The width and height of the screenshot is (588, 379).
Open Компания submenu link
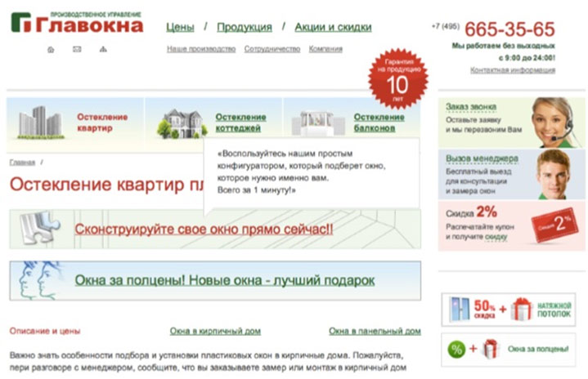click(x=325, y=49)
